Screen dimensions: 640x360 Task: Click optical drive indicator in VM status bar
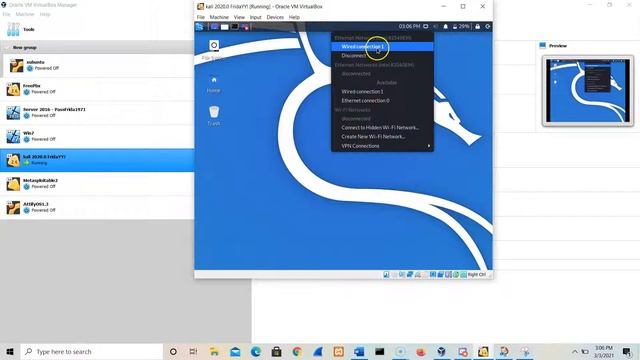[394, 275]
